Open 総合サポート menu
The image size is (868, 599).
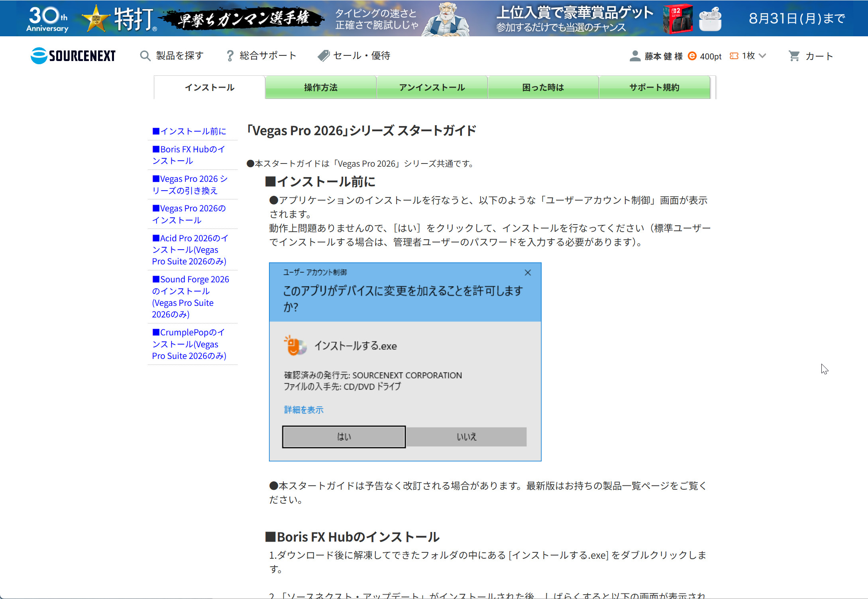point(268,56)
